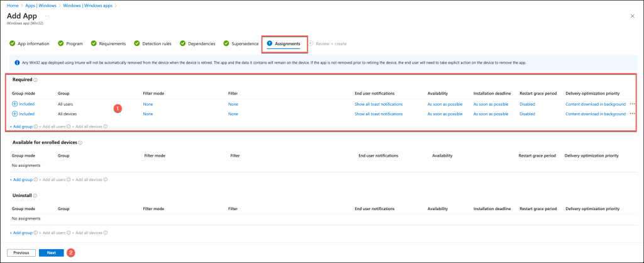Click Add group under the Uninstall section
This screenshot has height=263, width=644.
(21, 233)
